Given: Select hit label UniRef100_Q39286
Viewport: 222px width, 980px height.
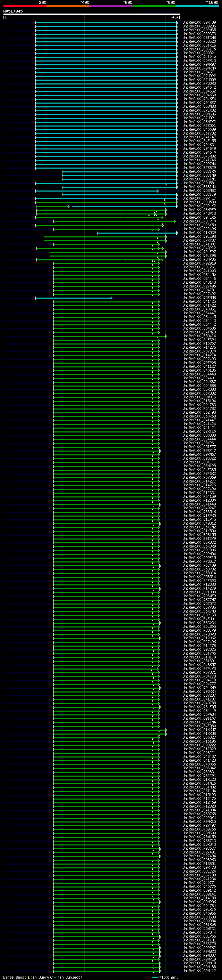Looking at the screenshot, I should 199,26.
